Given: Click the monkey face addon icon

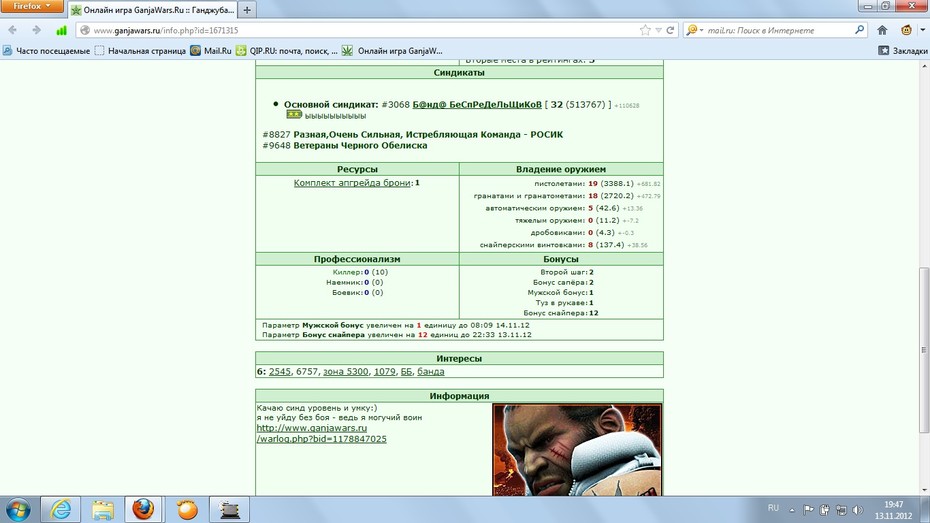Looking at the screenshot, I should click(x=906, y=30).
